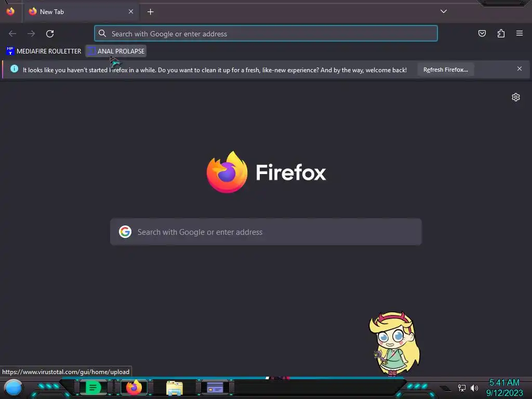
Task: Select the New Tab tab
Action: click(81, 12)
